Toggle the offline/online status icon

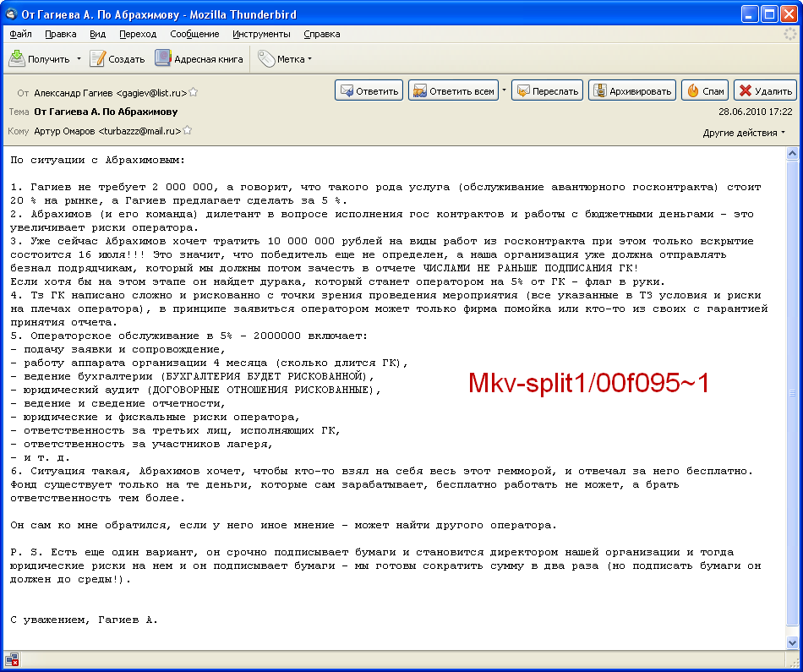tap(12, 660)
